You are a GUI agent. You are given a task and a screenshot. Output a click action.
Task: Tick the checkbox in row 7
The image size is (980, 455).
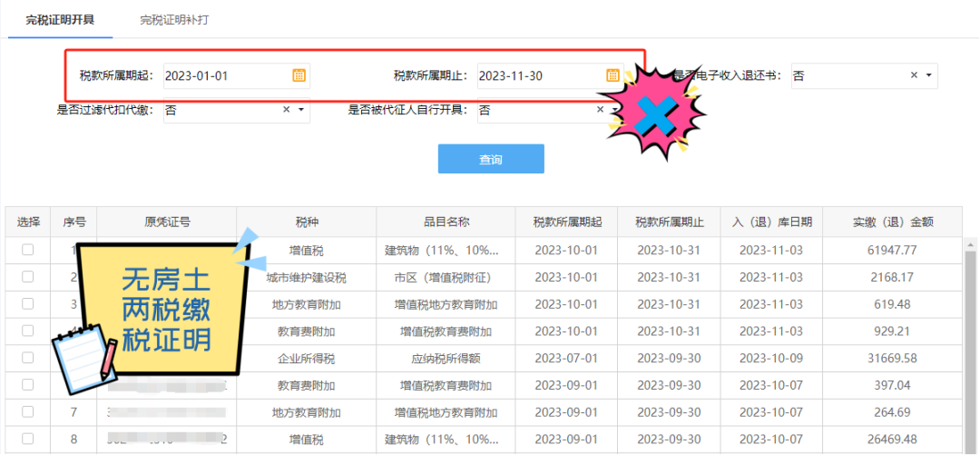tap(27, 411)
